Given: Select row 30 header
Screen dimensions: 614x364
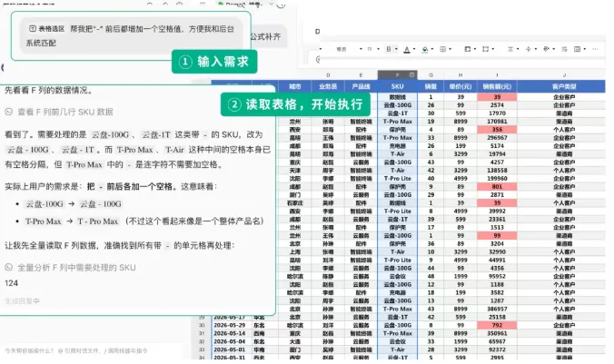Looking at the screenshot, I should click(202, 325).
